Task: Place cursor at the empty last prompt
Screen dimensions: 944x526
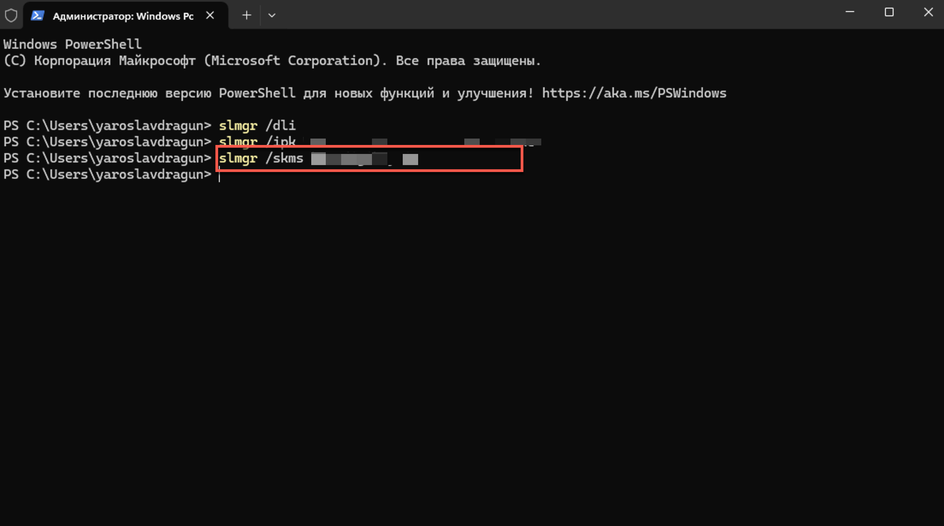Action: [220, 175]
